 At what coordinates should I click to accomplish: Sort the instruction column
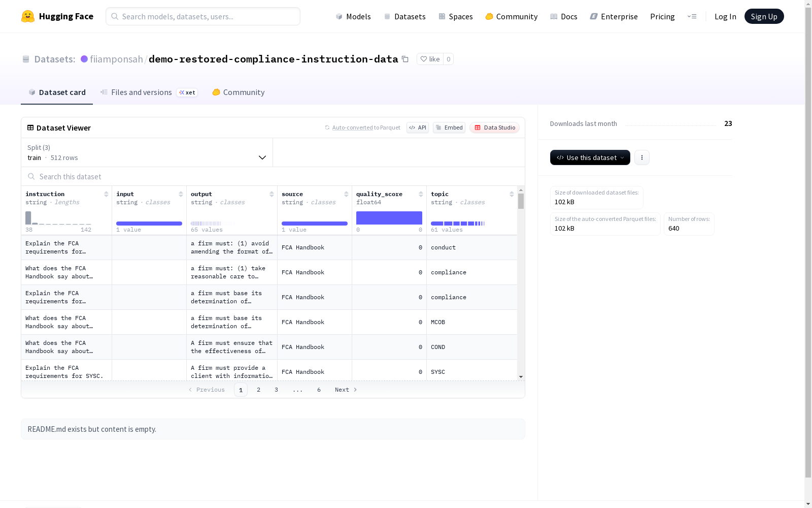[106, 194]
